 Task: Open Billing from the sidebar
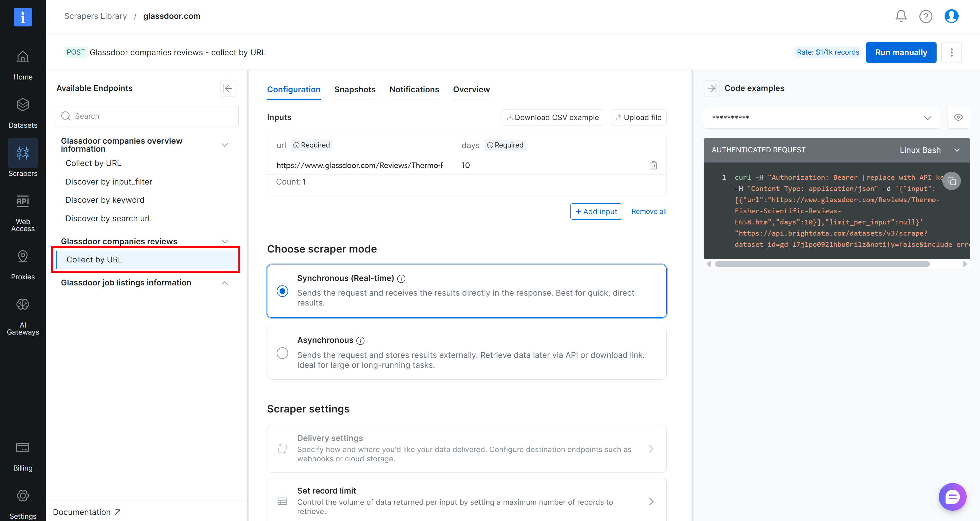(x=23, y=456)
